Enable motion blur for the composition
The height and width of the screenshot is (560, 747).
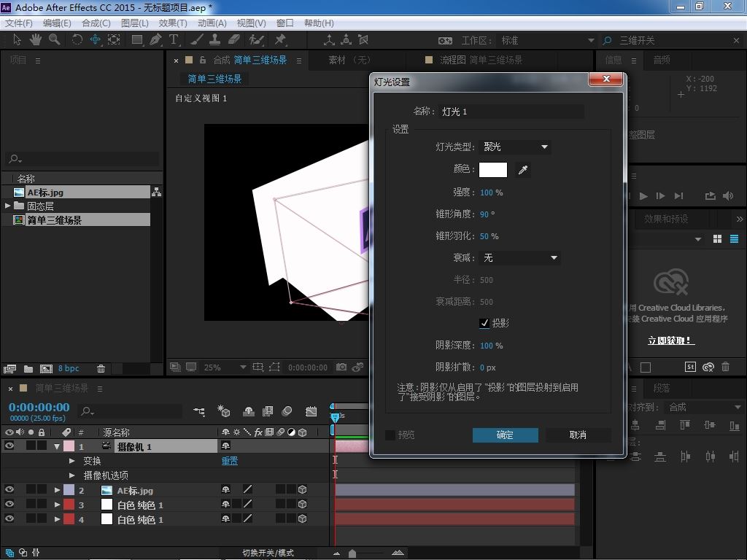pyautogui.click(x=287, y=411)
